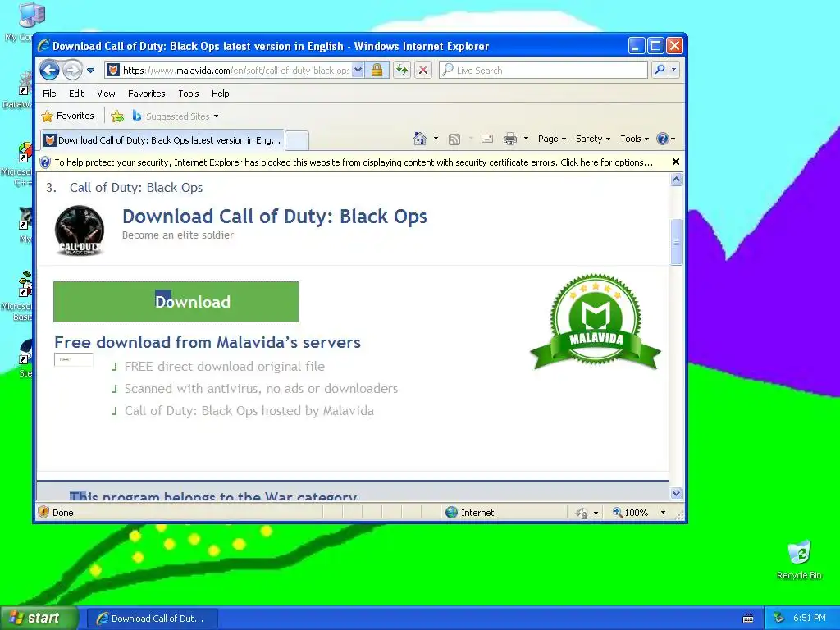Stop loading with the red X icon
The image size is (840, 630).
coord(423,71)
